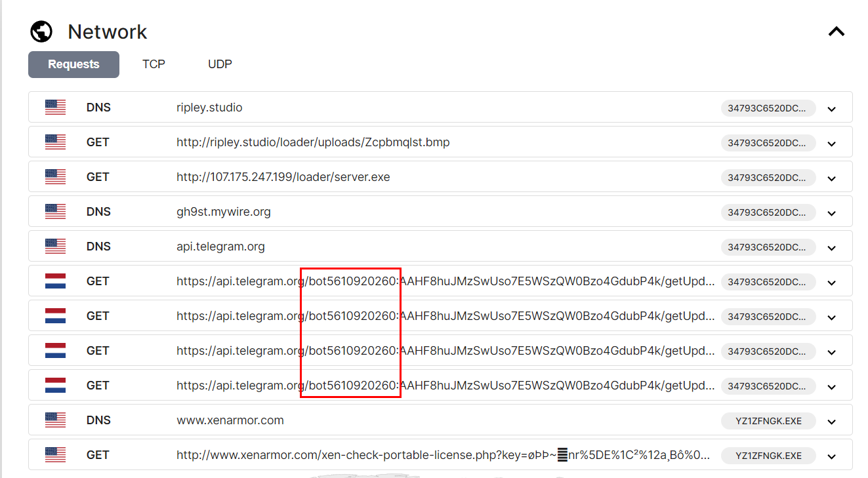Switch to the Requests tab
The width and height of the screenshot is (868, 478).
click(73, 64)
